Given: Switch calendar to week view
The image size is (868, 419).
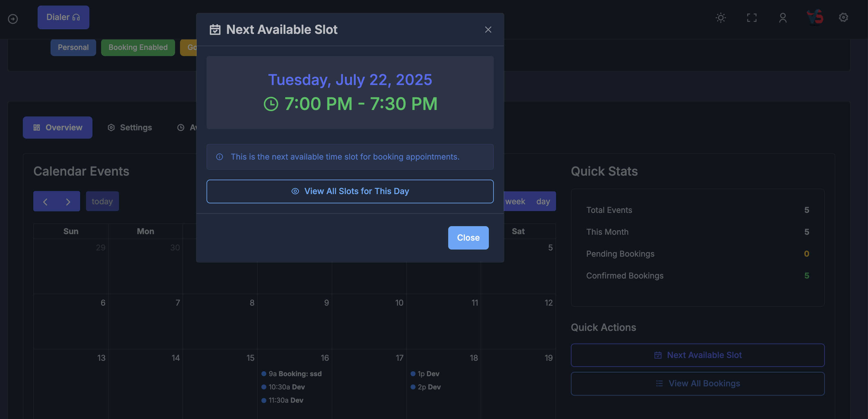Looking at the screenshot, I should [515, 201].
